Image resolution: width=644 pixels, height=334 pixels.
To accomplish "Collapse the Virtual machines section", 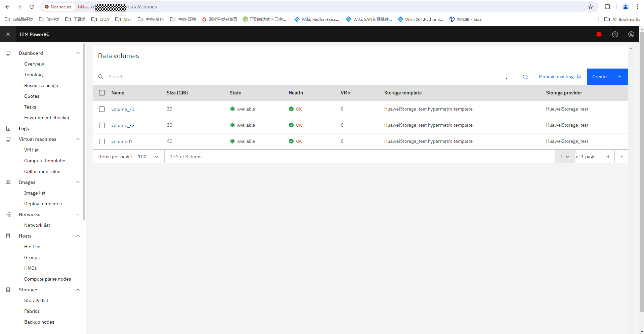I will (x=78, y=139).
